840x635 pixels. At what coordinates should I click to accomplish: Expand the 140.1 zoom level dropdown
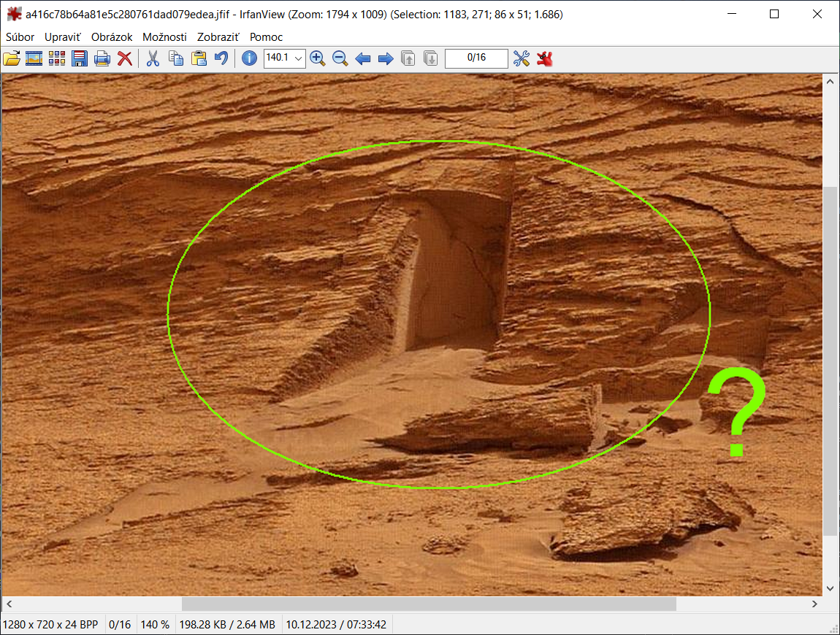point(298,58)
